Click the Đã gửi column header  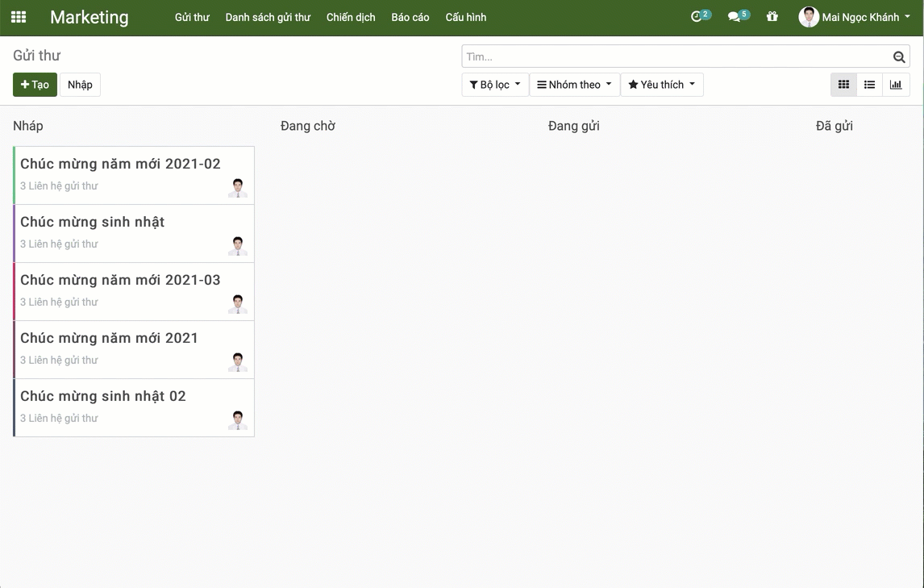[834, 126]
